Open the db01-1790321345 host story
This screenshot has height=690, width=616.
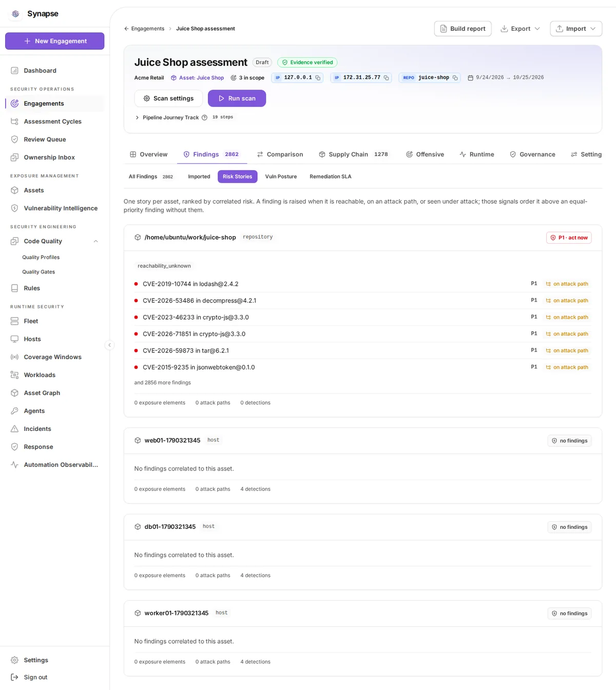(x=170, y=527)
